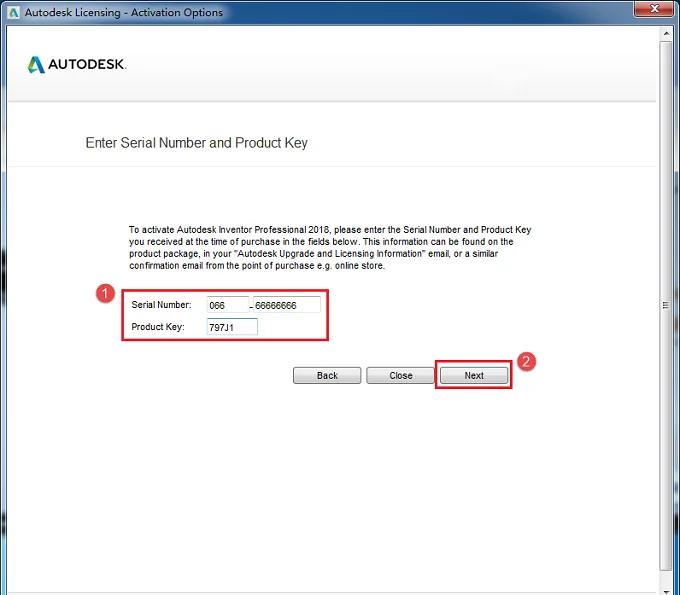Image resolution: width=680 pixels, height=595 pixels.
Task: Click into the Product Key field
Action: [x=232, y=327]
